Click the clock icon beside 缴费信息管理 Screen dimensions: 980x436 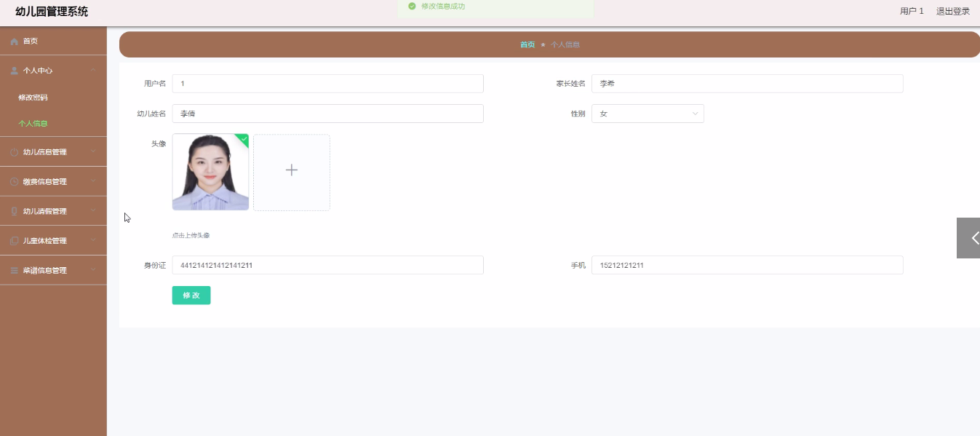[x=14, y=181]
